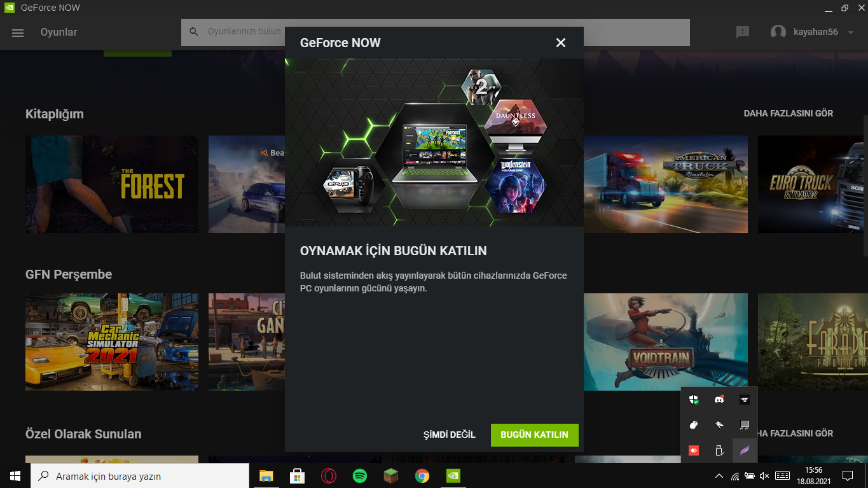This screenshot has height=488, width=868.
Task: Launch Opera browser from taskbar
Action: [x=328, y=476]
